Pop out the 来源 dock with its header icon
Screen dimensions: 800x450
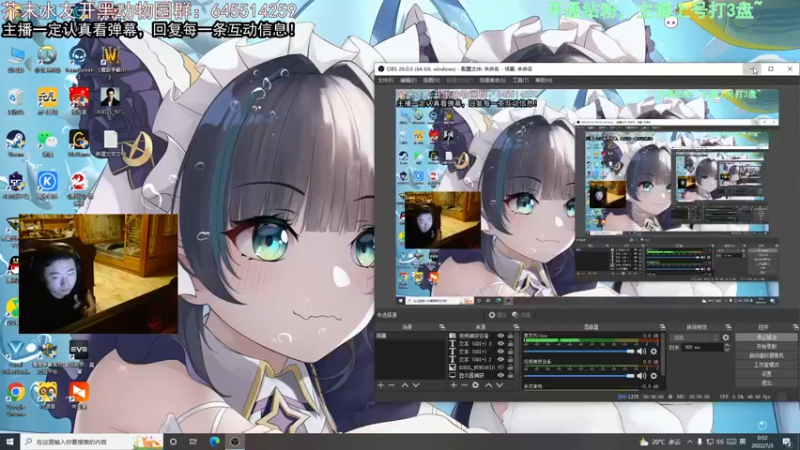click(x=516, y=327)
